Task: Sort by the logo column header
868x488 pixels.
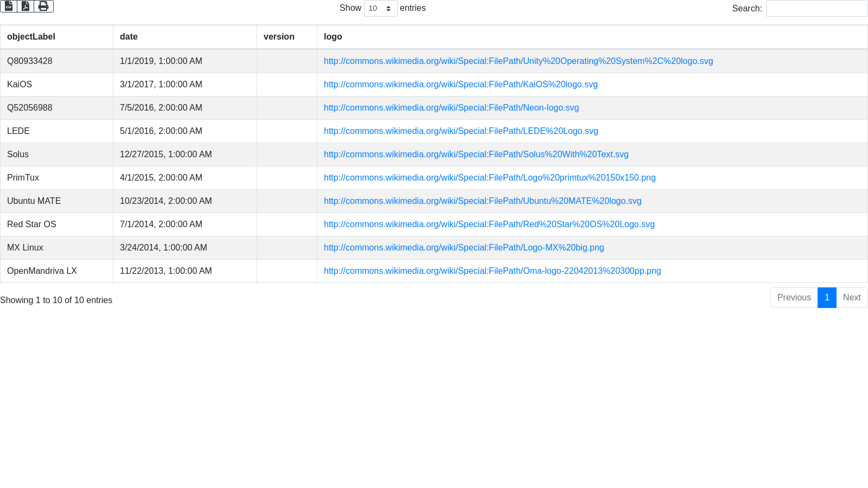Action: (x=333, y=37)
